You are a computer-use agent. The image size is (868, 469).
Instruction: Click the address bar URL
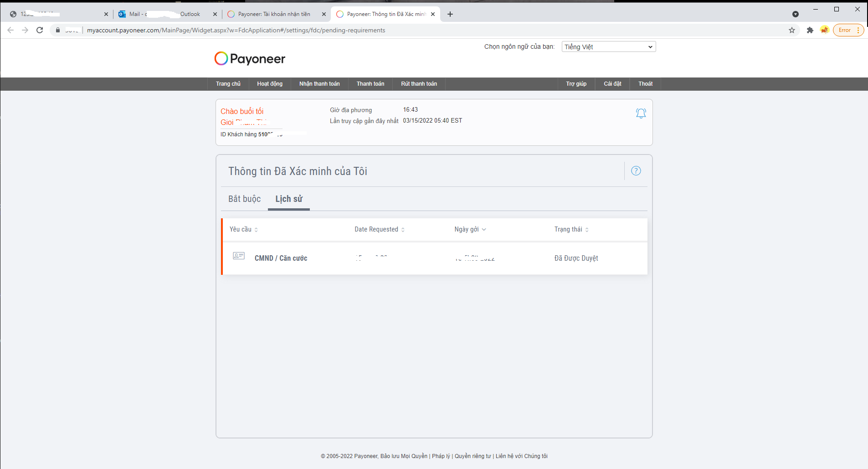point(236,30)
